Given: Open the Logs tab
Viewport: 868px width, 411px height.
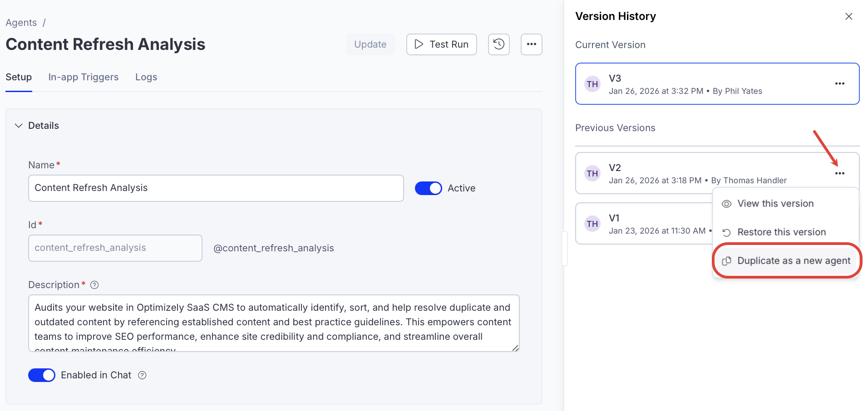Looking at the screenshot, I should 146,77.
